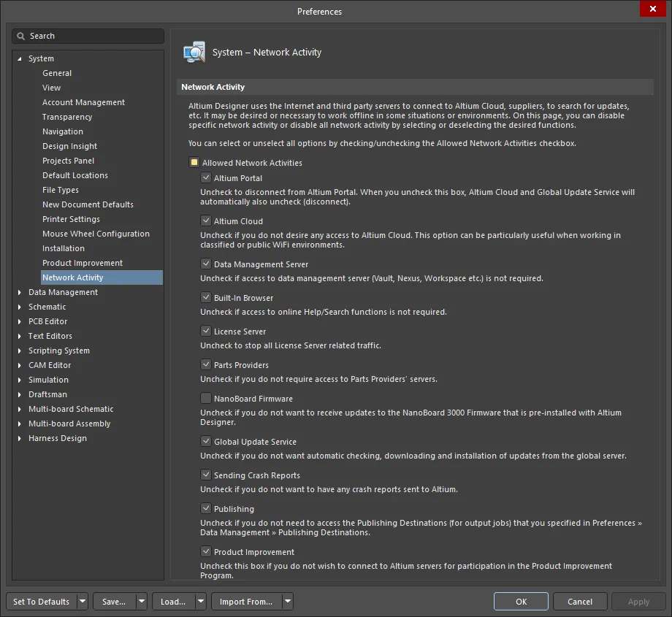This screenshot has width=672, height=617.
Task: Open Projects Panel preferences
Action: [x=68, y=160]
